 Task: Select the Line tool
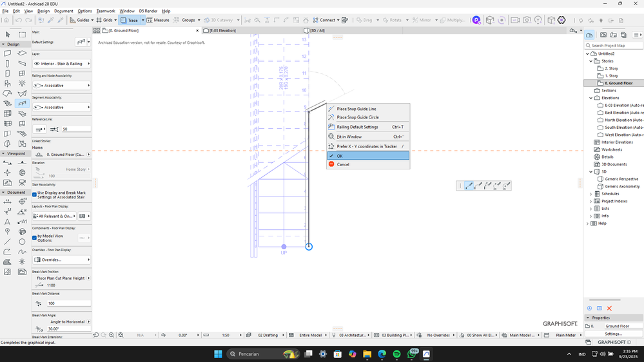point(7,242)
